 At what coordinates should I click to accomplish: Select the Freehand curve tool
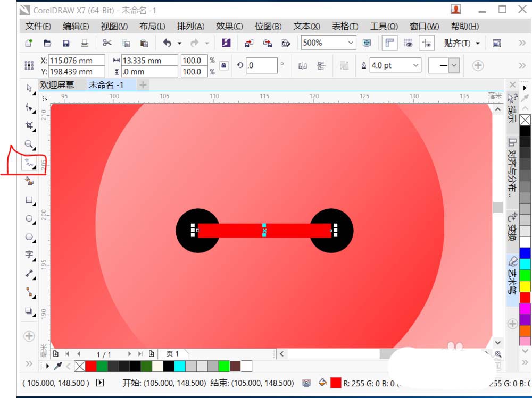click(x=29, y=164)
